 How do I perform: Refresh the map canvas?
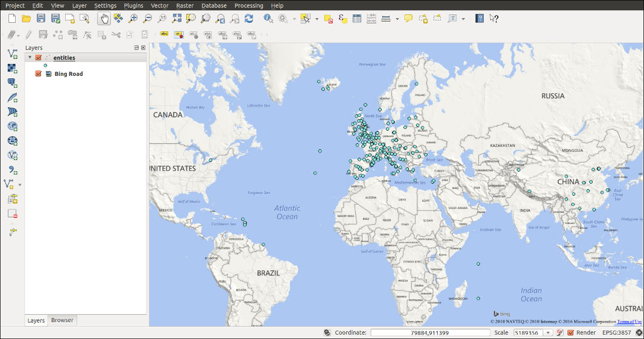pos(248,19)
